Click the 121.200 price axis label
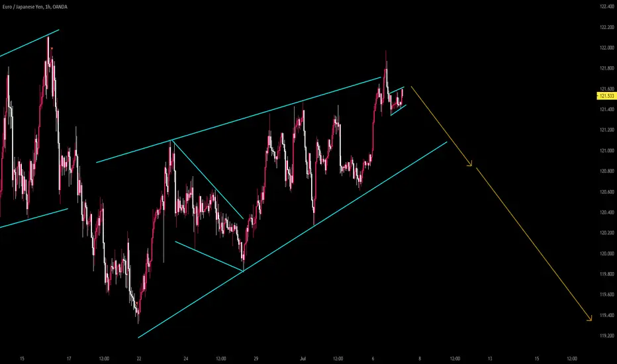Viewport: 617px width, 364px height. tap(606, 130)
